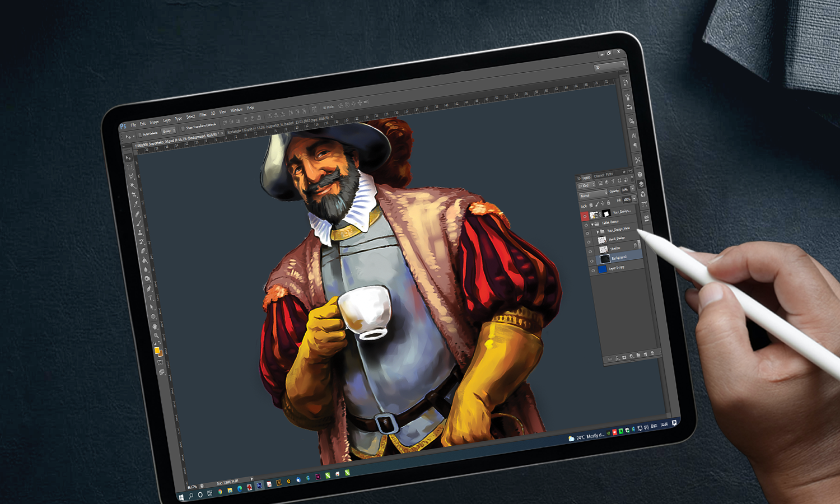Viewport: 840px width, 504px height.
Task: Switch to Rectangle 112.psb document tab
Action: tap(279, 124)
